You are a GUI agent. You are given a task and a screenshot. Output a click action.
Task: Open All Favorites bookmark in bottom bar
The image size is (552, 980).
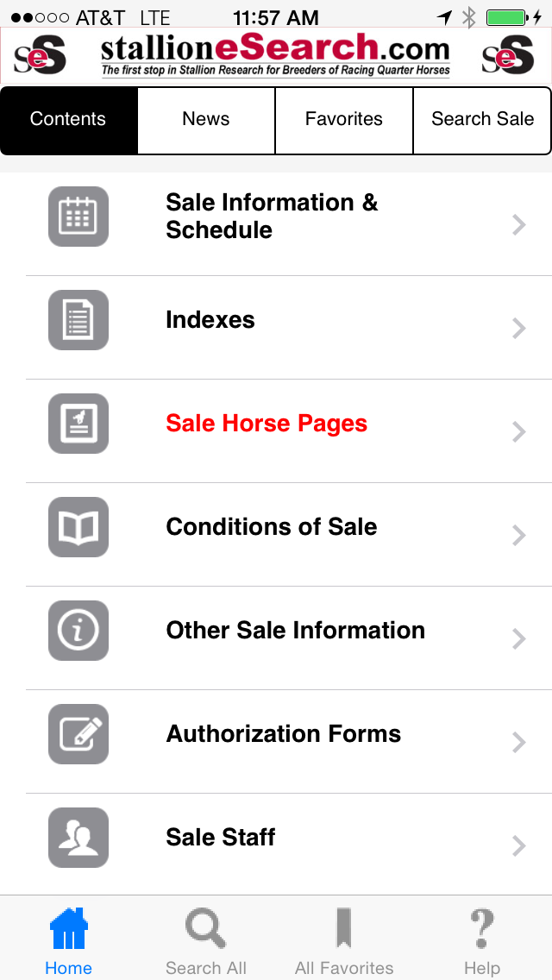pyautogui.click(x=344, y=940)
